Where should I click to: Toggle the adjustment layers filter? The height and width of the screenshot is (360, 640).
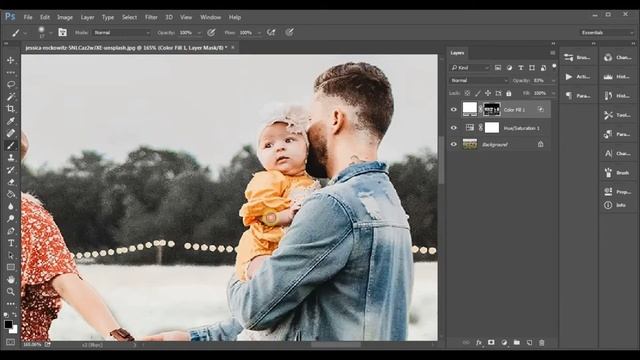509,68
